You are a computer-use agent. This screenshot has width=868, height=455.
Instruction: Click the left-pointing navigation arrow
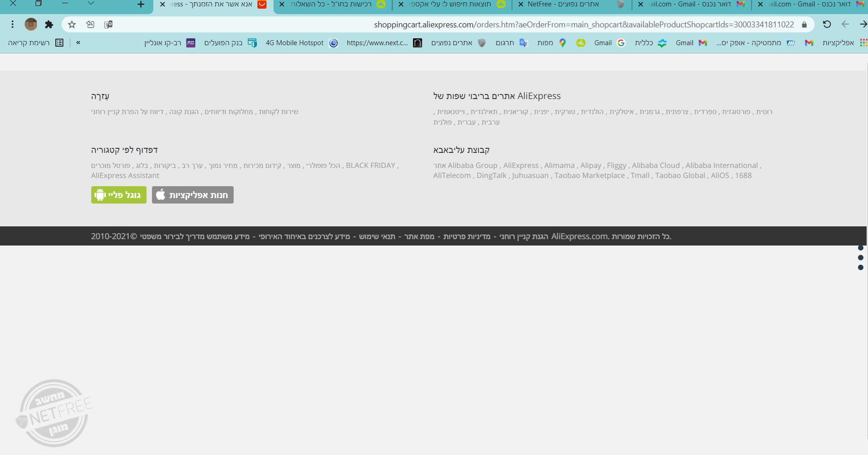[845, 25]
